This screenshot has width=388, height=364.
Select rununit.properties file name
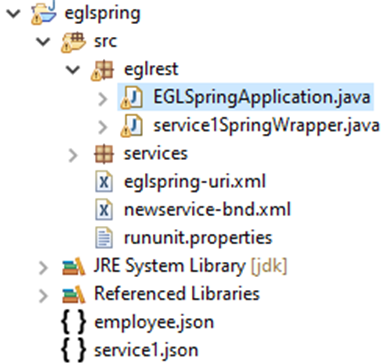click(198, 238)
